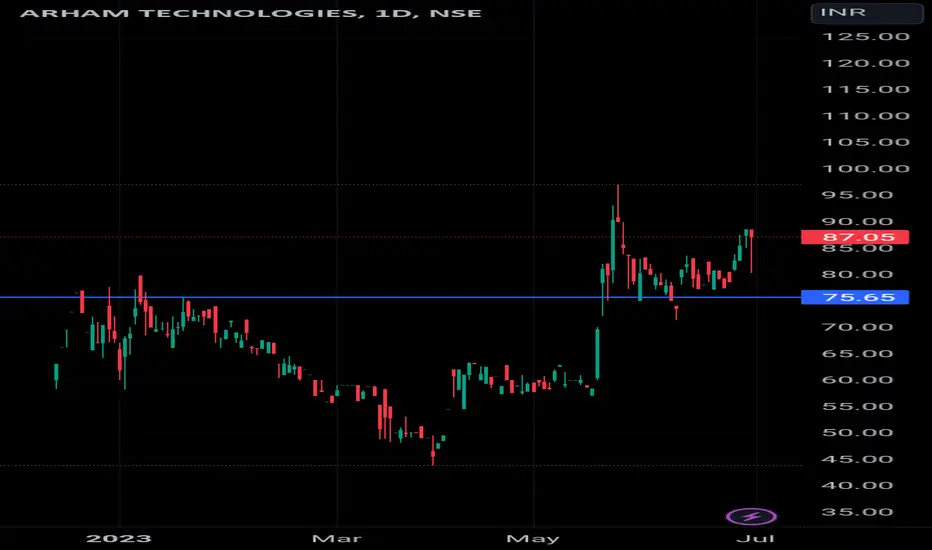932x550 pixels.
Task: Click the red 87.05 price label
Action: (855, 237)
